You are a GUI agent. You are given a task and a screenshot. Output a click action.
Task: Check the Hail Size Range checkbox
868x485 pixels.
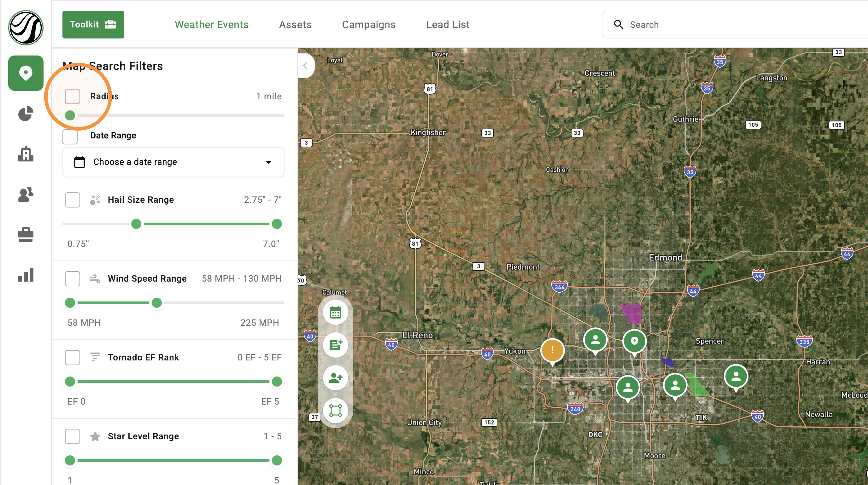tap(73, 200)
